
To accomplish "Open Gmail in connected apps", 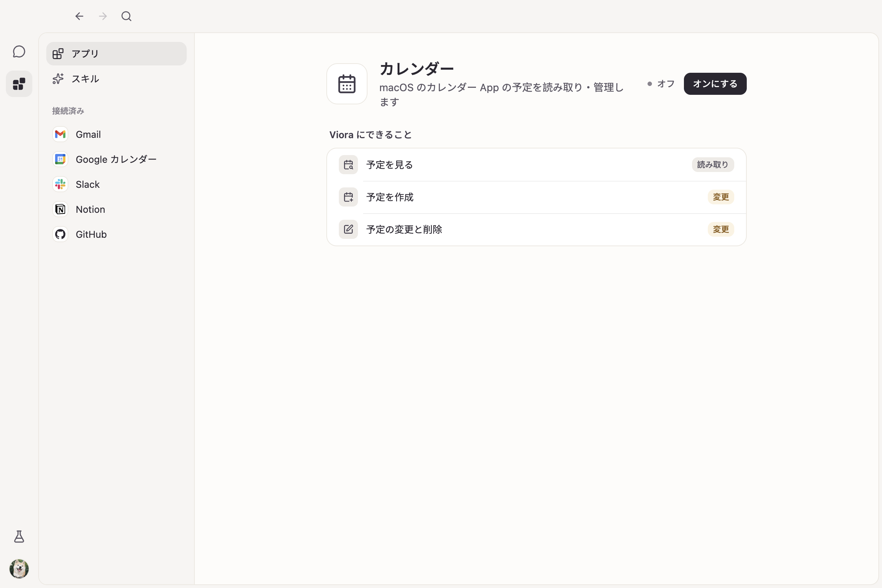I will coord(116,134).
